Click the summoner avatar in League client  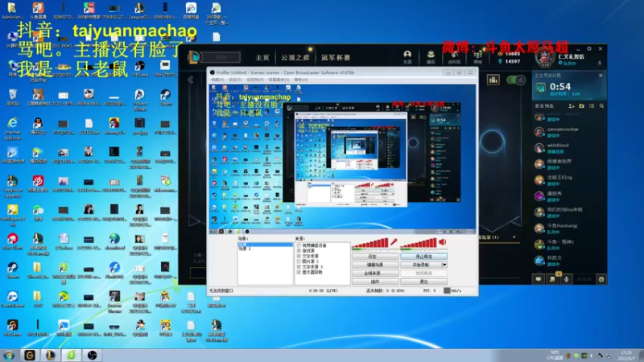545,57
